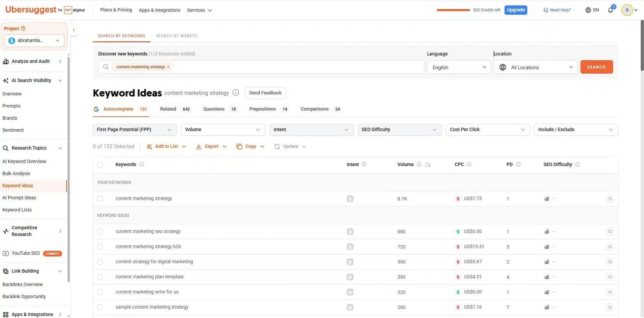Viewport: 644px width, 318px height.
Task: Click the page vertical scrollbar
Action: pos(642,45)
